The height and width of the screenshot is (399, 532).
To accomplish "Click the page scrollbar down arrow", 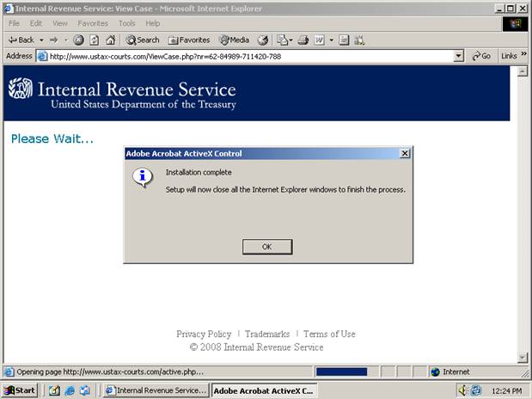I will click(x=523, y=357).
